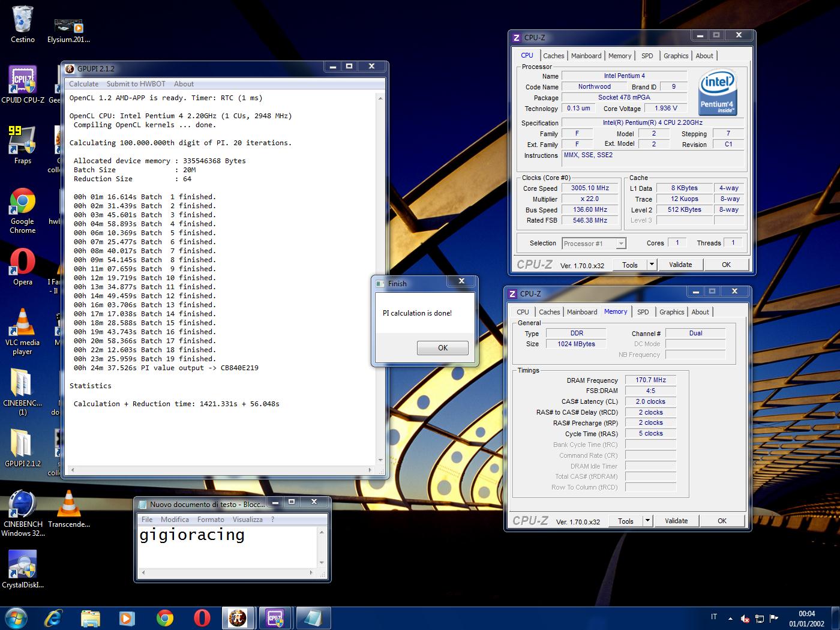This screenshot has height=630, width=840.
Task: Launch Google Chrome desktop shortcut
Action: tap(23, 211)
